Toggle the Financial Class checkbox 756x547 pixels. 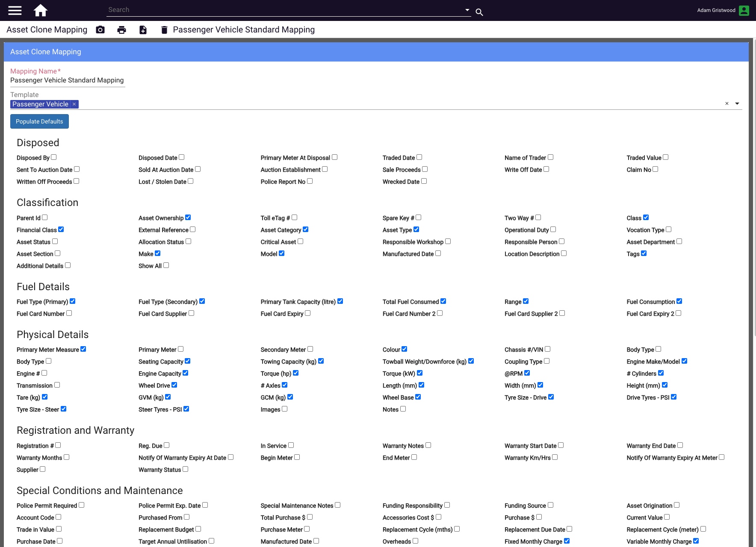[61, 229]
